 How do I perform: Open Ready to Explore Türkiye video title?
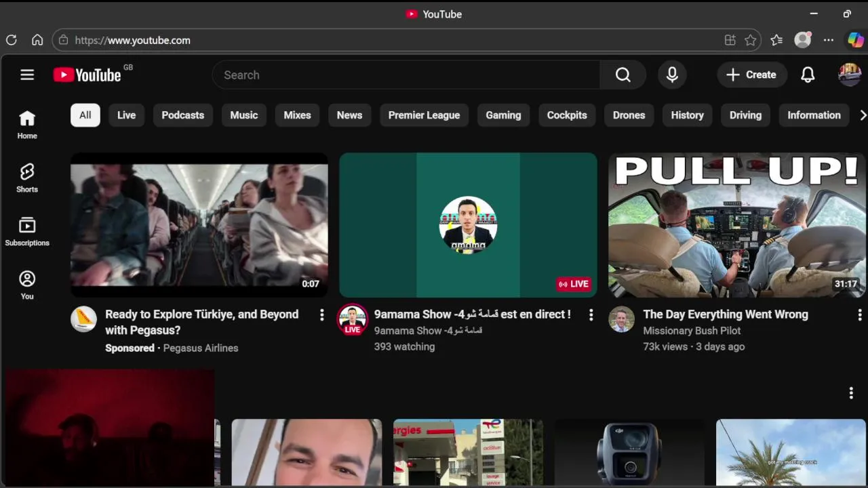(202, 323)
